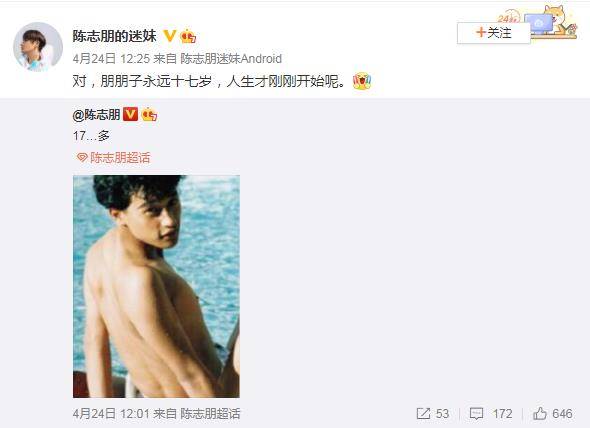The image size is (590, 428).
Task: Click the 4月24日 12:25 post timestamp
Action: click(111, 59)
